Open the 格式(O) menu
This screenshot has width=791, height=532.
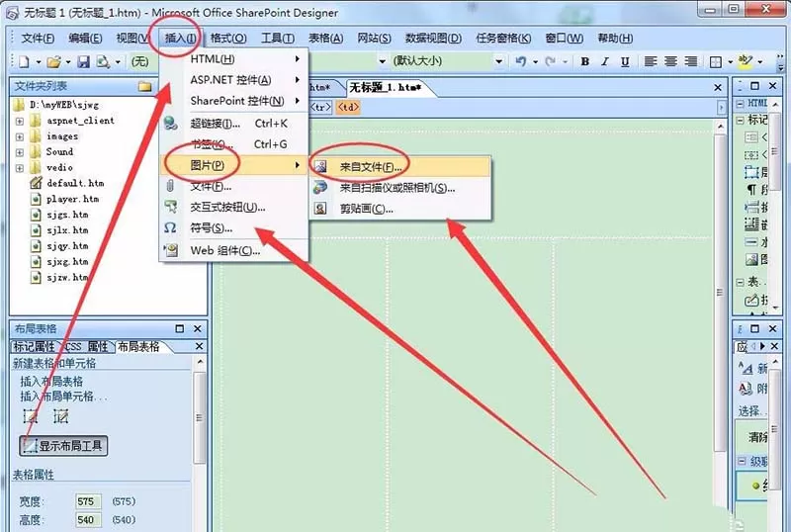tap(228, 39)
